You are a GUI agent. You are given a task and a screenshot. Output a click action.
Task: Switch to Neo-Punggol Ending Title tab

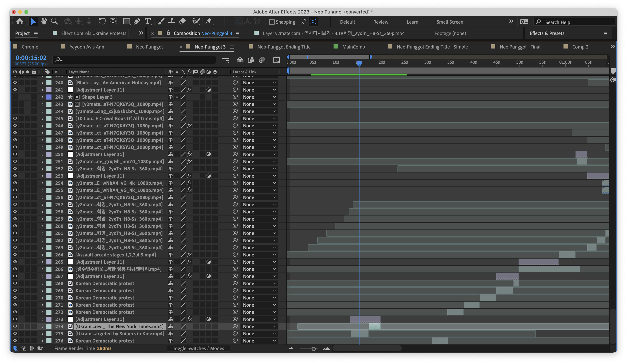pos(284,47)
